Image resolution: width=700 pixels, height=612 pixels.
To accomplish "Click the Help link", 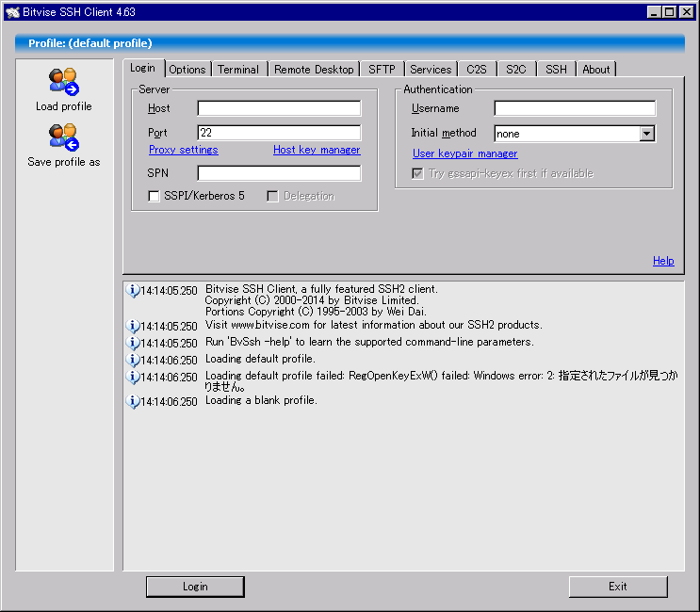I will pyautogui.click(x=663, y=261).
